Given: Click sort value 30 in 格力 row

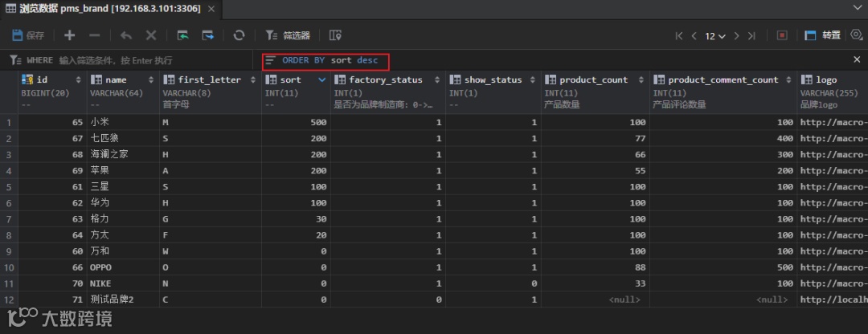Looking at the screenshot, I should (x=296, y=219).
